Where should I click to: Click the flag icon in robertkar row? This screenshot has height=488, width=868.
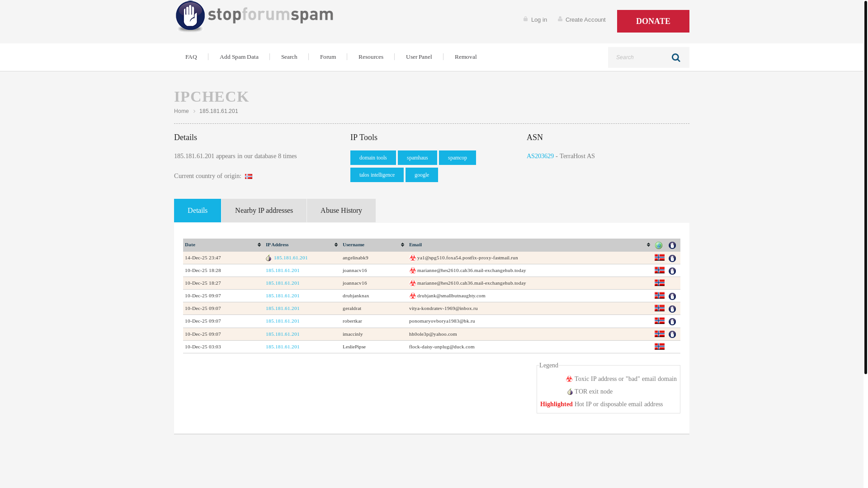click(660, 321)
